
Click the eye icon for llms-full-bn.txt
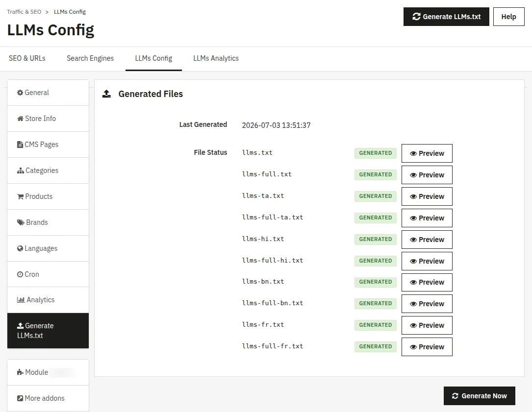(x=413, y=304)
